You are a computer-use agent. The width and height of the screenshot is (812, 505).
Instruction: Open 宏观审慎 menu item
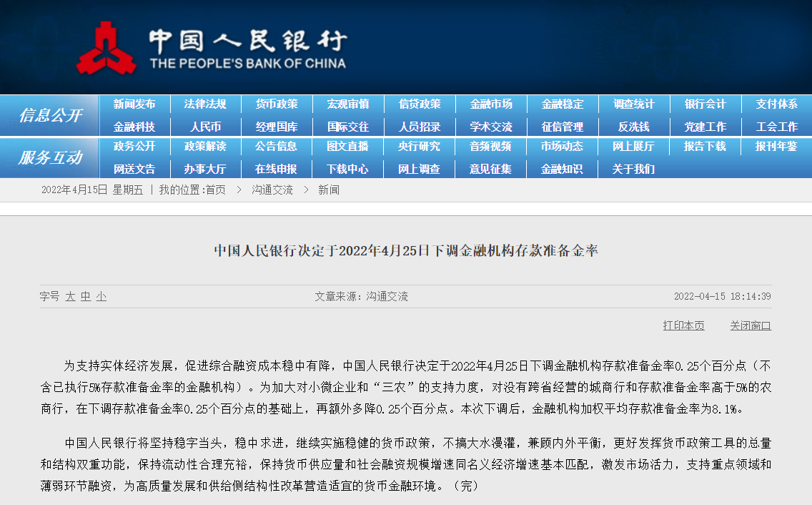pos(348,104)
